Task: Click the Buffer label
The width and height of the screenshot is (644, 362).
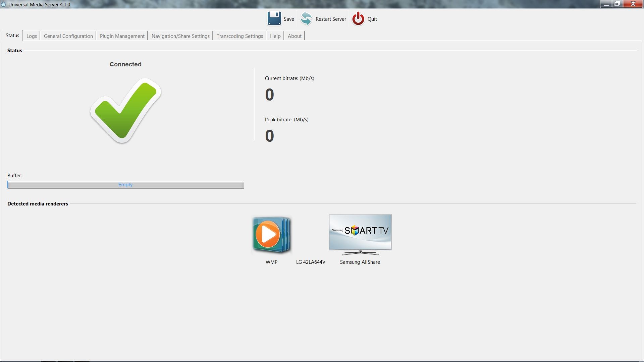Action: 15,176
